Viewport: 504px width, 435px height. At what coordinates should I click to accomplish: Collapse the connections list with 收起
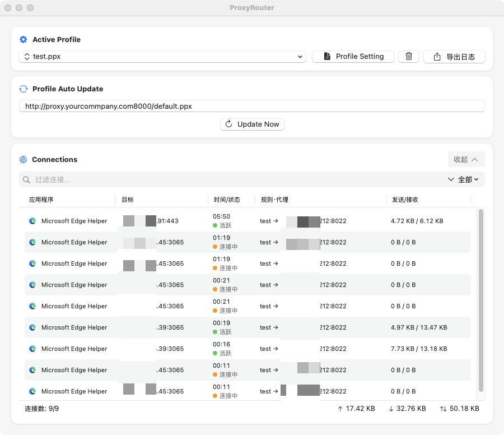(x=466, y=160)
